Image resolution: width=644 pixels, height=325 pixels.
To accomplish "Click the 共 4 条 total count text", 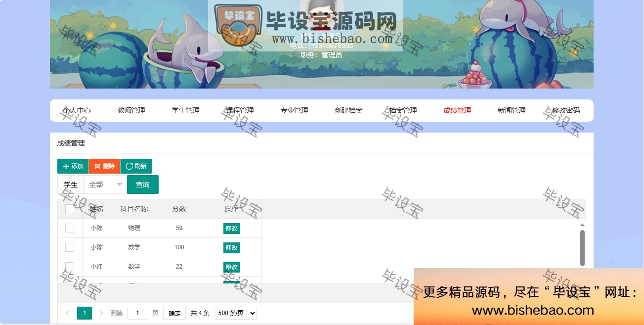I will tap(200, 313).
